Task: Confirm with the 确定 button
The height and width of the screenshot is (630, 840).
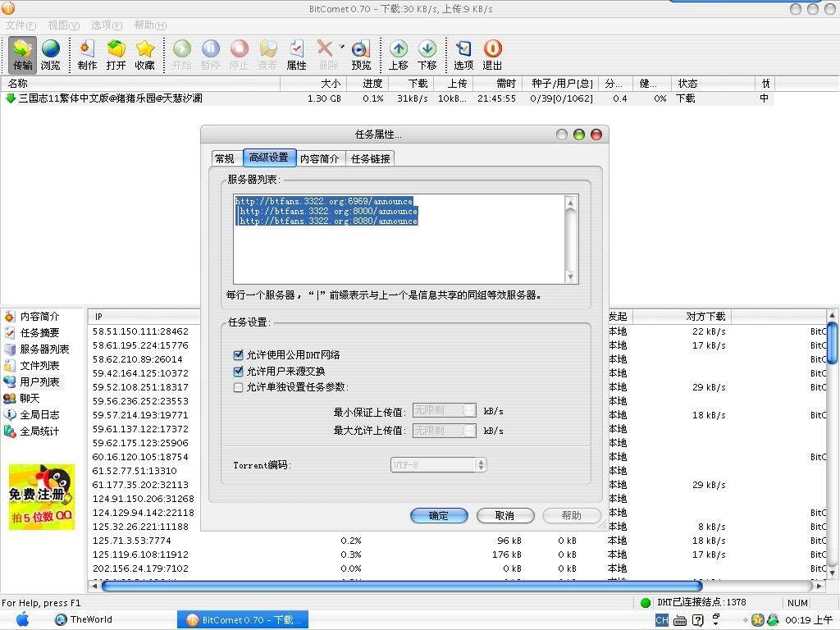Action: [439, 515]
